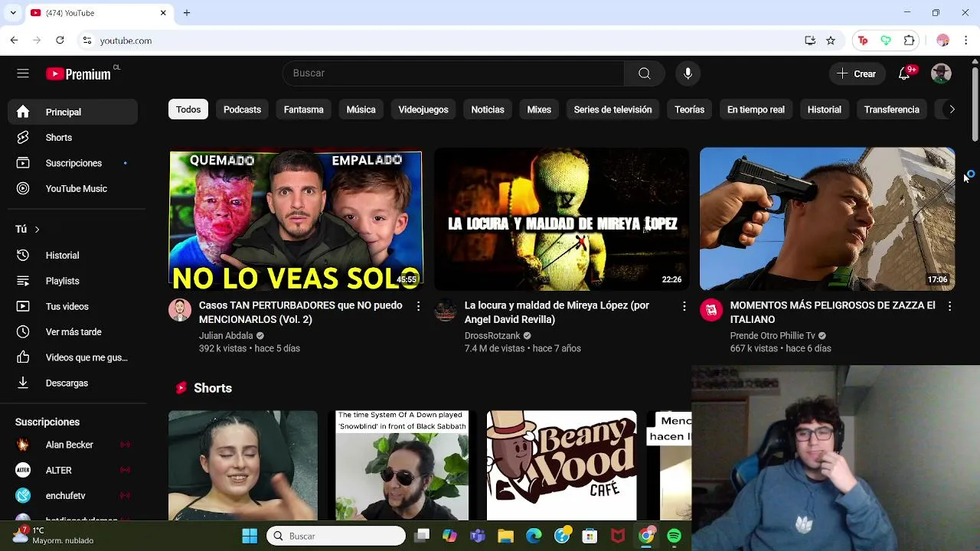The width and height of the screenshot is (980, 551).
Task: Open options for Zazza el Italiano video
Action: tap(949, 306)
